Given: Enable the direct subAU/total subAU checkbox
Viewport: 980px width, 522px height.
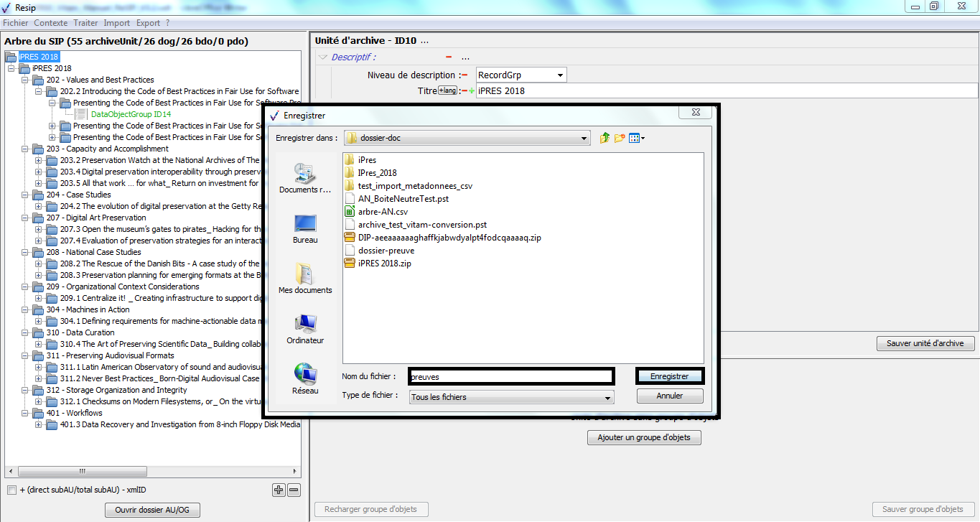Looking at the screenshot, I should (x=11, y=490).
